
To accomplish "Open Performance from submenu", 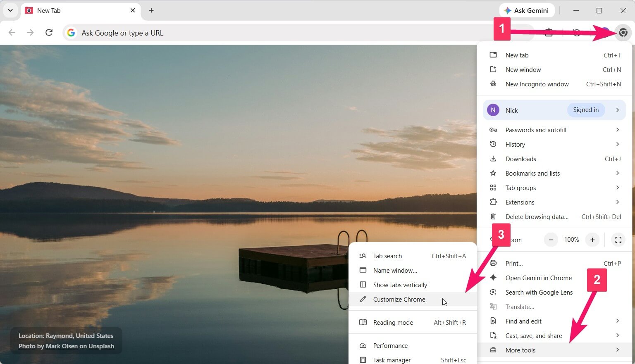I will coord(413,346).
